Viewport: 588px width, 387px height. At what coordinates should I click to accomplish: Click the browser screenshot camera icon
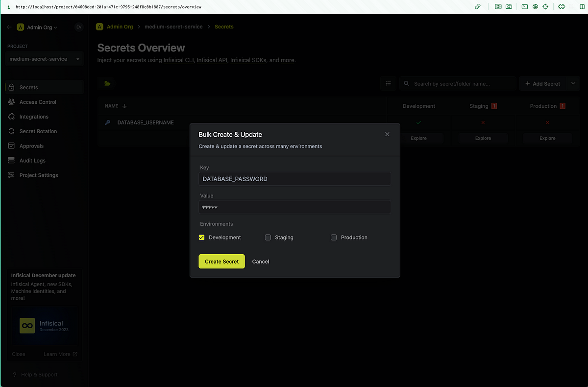[x=509, y=7]
